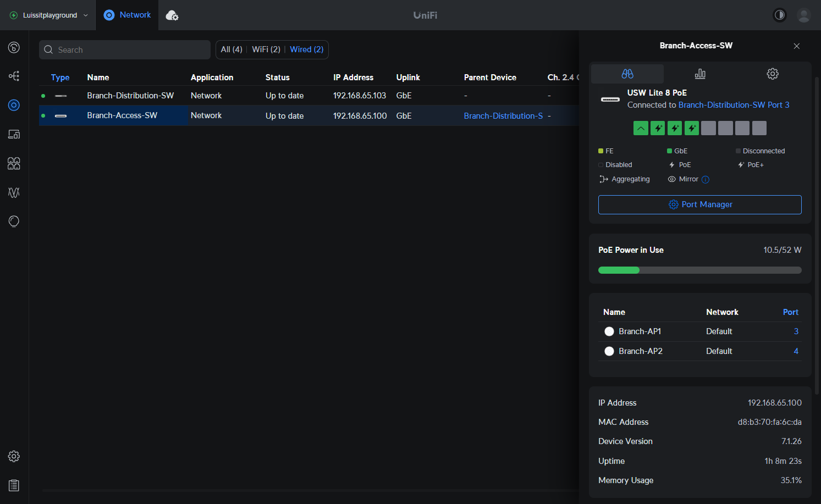Click the Mirror info icon

tap(706, 180)
